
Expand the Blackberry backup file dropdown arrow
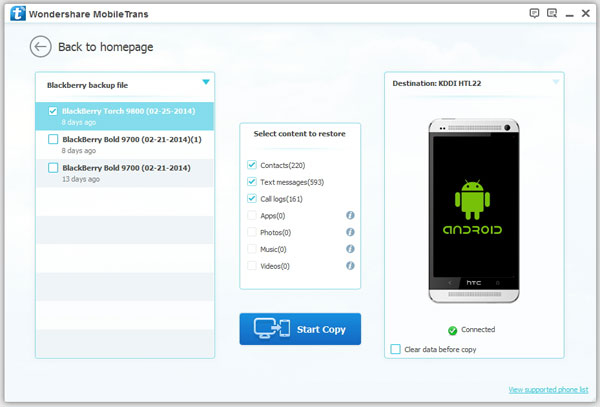point(206,82)
